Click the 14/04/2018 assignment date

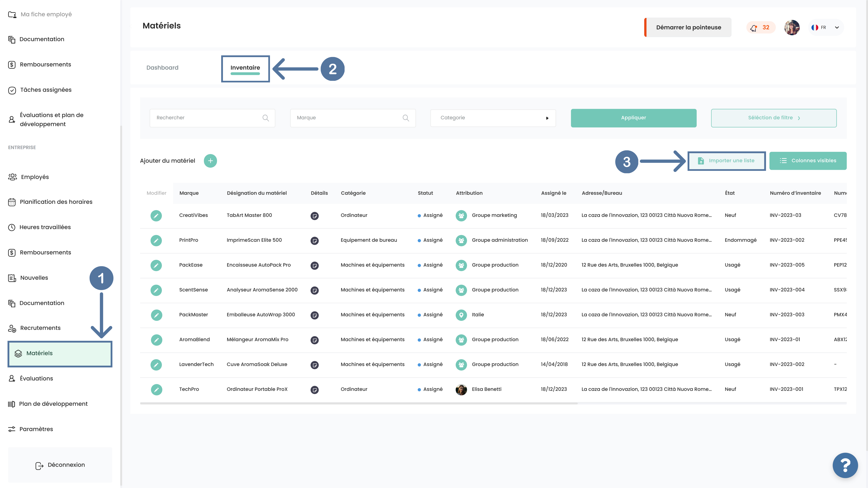pos(554,364)
